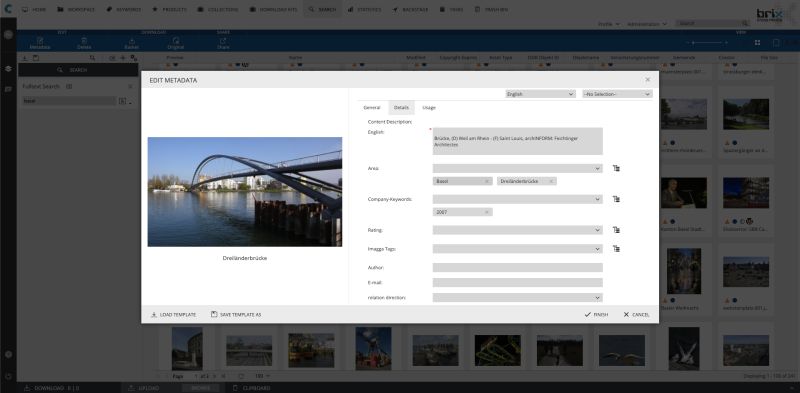Screen dimensions: 800x393
Task: Click the magnifier icon in top search box
Action: point(745,23)
